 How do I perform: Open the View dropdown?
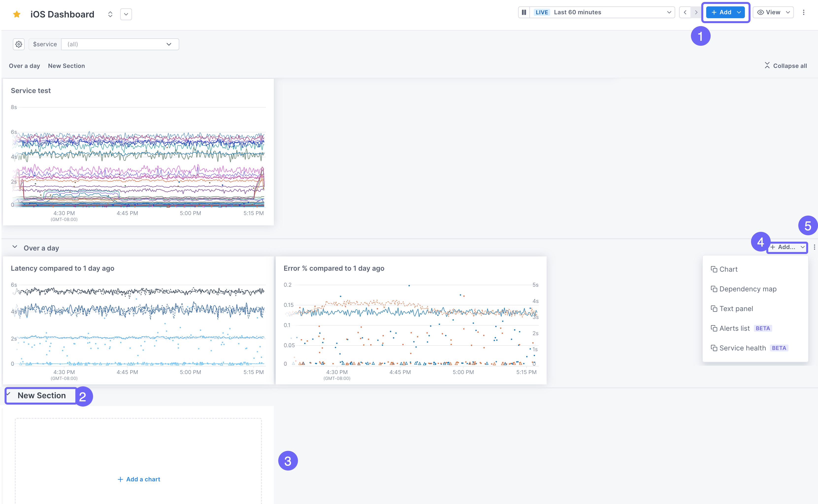point(773,12)
